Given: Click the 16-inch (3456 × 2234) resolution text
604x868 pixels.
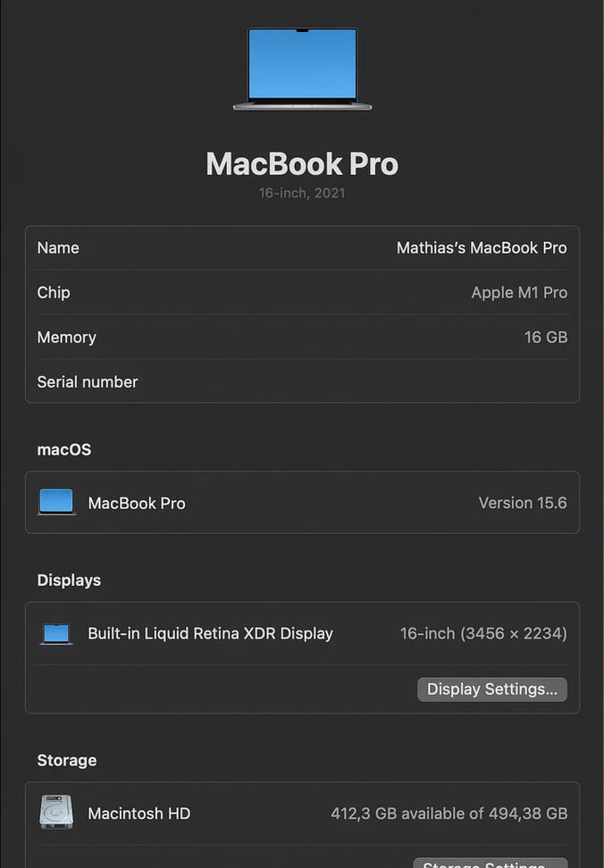Looking at the screenshot, I should (x=483, y=633).
